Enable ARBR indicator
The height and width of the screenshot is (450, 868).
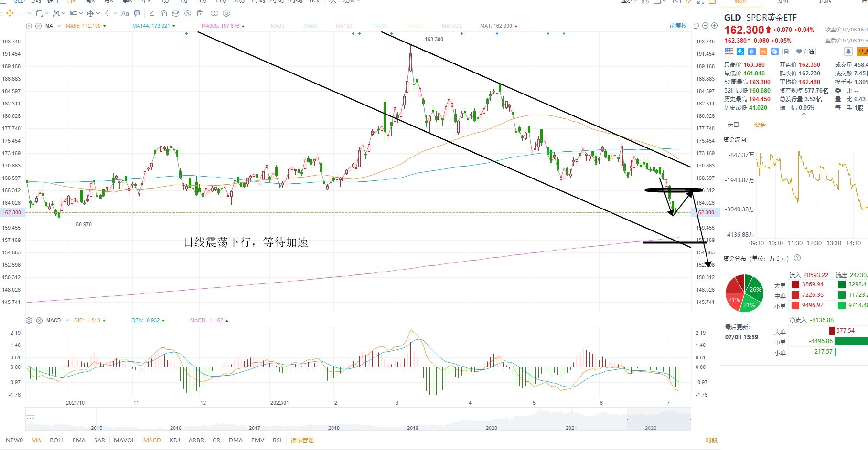pyautogui.click(x=196, y=440)
